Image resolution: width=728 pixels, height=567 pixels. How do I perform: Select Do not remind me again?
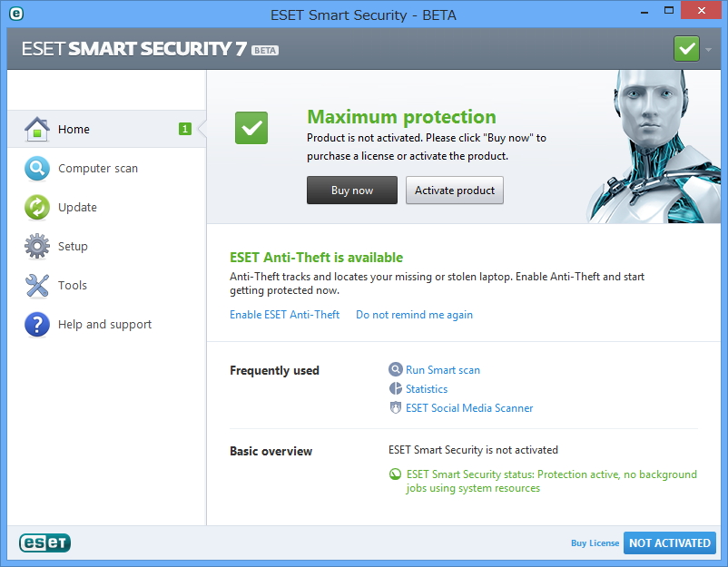(x=414, y=314)
